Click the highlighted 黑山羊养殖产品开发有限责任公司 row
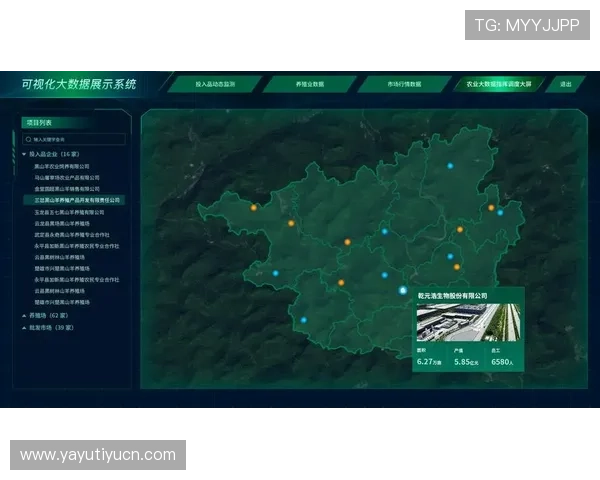Viewport: 600px width, 480px height. [x=74, y=200]
